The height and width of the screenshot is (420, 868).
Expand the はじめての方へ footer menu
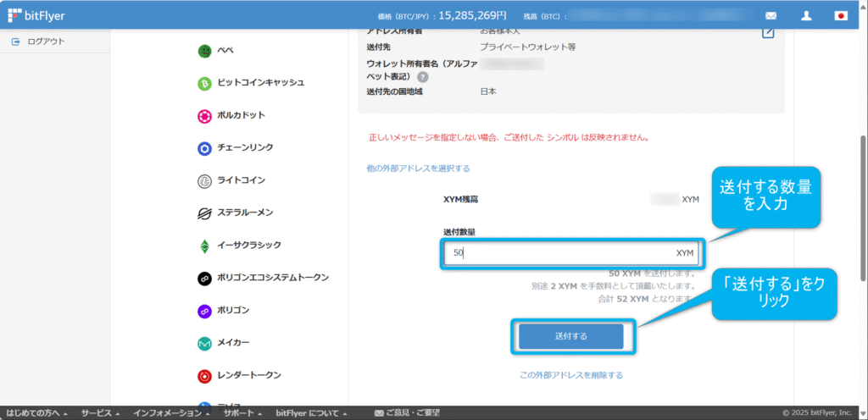point(37,413)
